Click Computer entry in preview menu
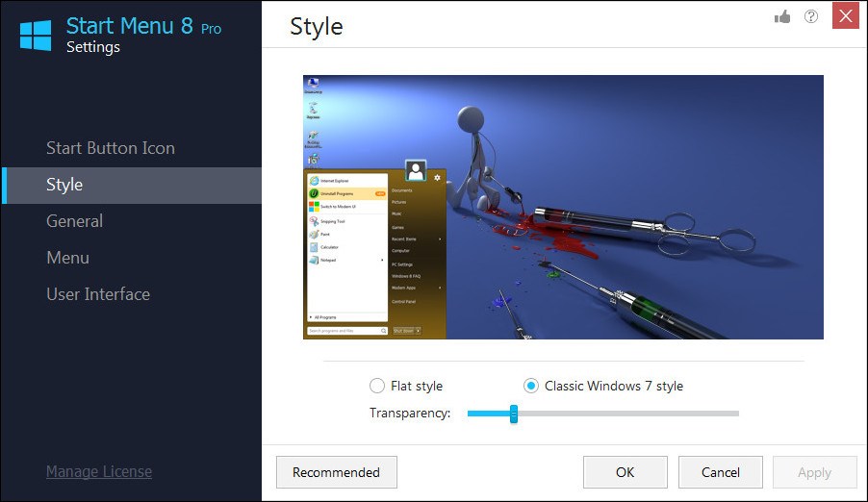Image resolution: width=868 pixels, height=502 pixels. (x=400, y=251)
